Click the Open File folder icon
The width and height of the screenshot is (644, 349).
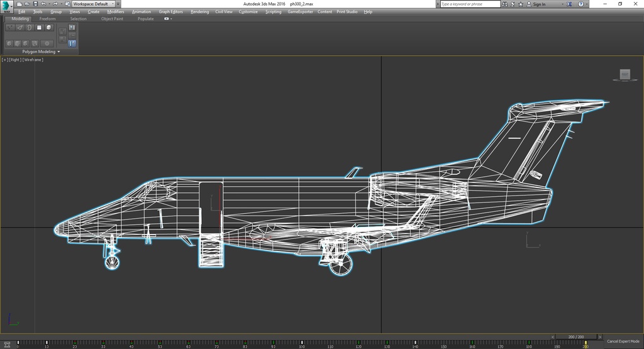pos(27,4)
